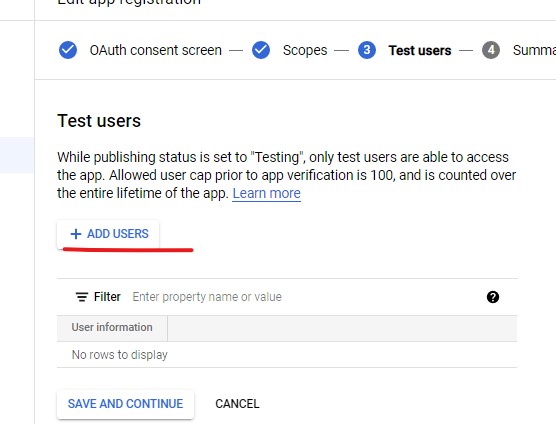Image resolution: width=556 pixels, height=424 pixels.
Task: Click the step 3 circle icon
Action: tap(367, 50)
